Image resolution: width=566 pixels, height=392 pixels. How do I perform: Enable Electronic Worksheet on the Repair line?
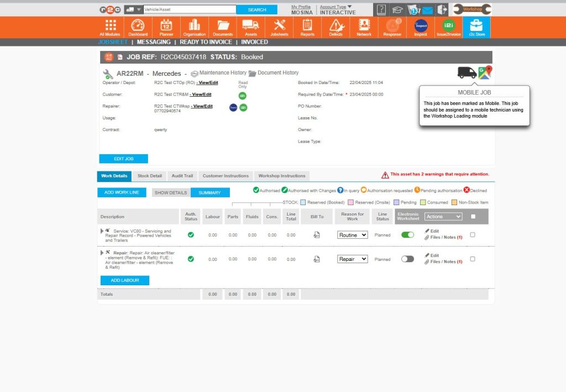tap(407, 259)
